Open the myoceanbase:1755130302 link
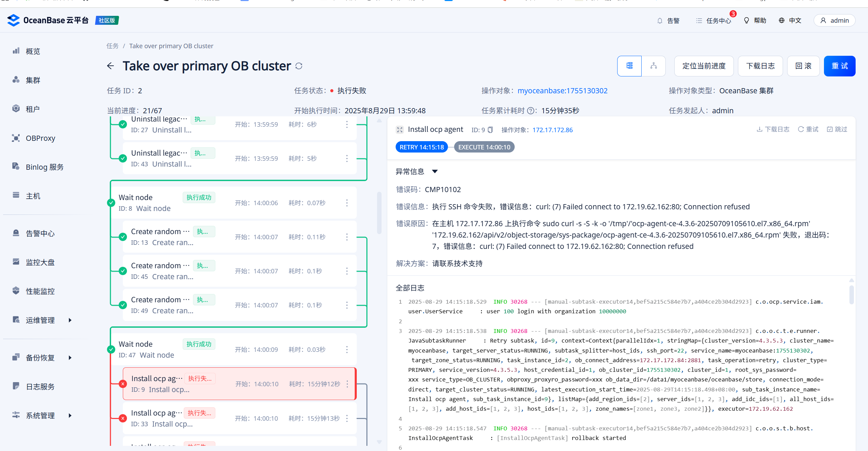Image resolution: width=868 pixels, height=451 pixels. pos(562,91)
